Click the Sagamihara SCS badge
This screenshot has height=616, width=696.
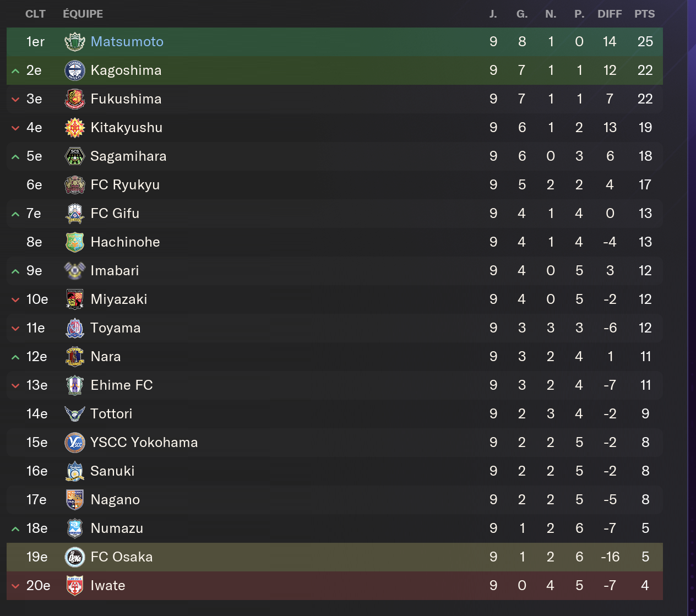coord(74,156)
